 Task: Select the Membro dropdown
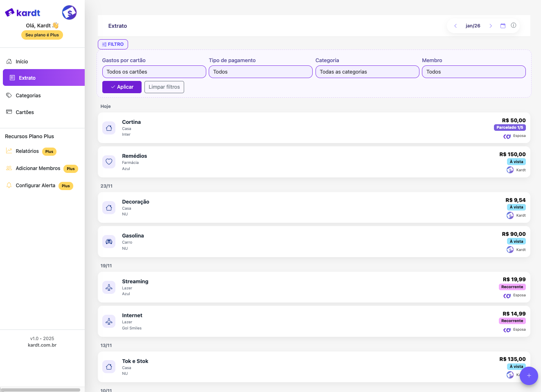point(473,72)
